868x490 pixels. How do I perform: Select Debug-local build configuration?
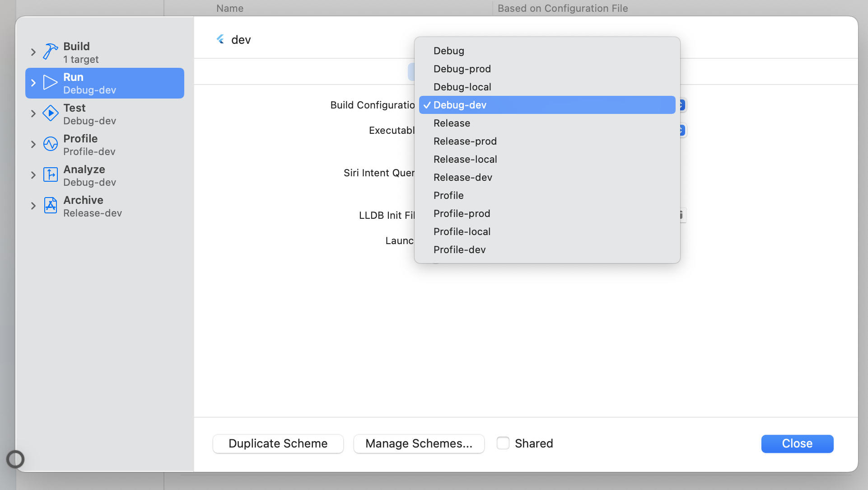pyautogui.click(x=462, y=87)
